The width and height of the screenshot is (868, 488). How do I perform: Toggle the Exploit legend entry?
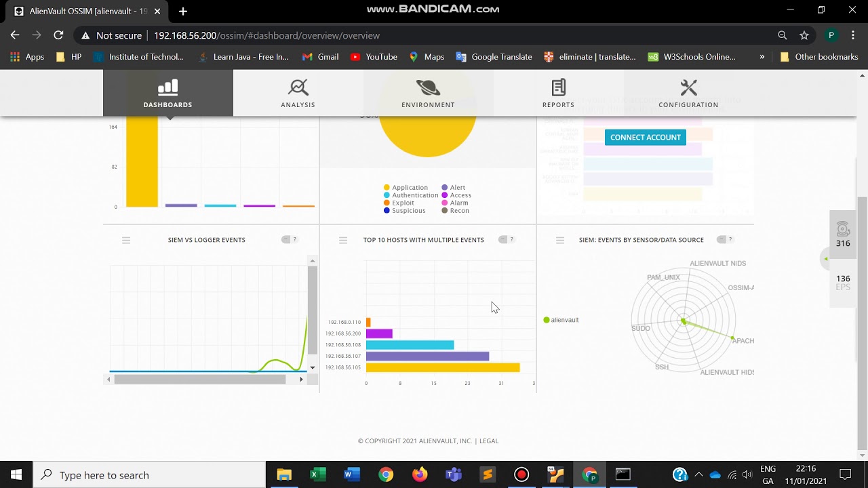(399, 203)
